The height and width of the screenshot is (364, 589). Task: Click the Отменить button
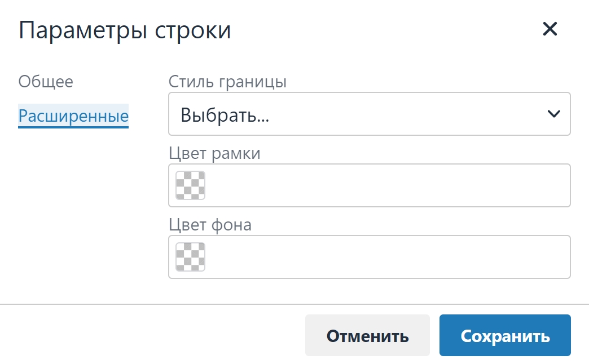[x=367, y=335]
